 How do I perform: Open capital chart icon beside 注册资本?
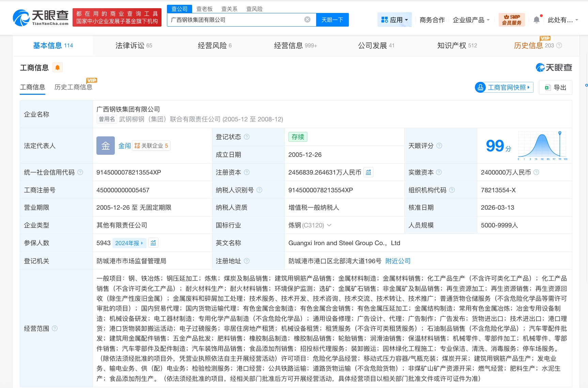368,172
